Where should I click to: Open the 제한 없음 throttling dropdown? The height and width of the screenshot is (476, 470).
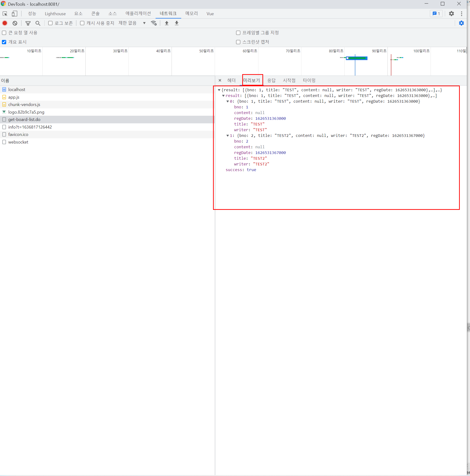132,23
